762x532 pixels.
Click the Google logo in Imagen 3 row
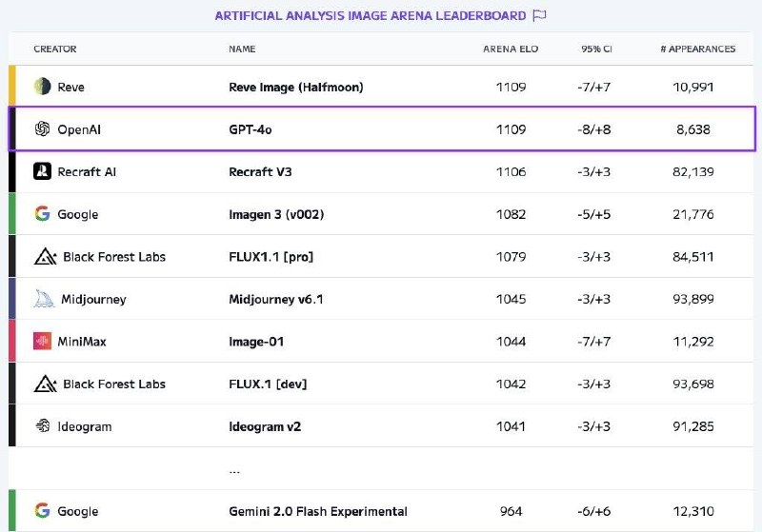[x=42, y=214]
